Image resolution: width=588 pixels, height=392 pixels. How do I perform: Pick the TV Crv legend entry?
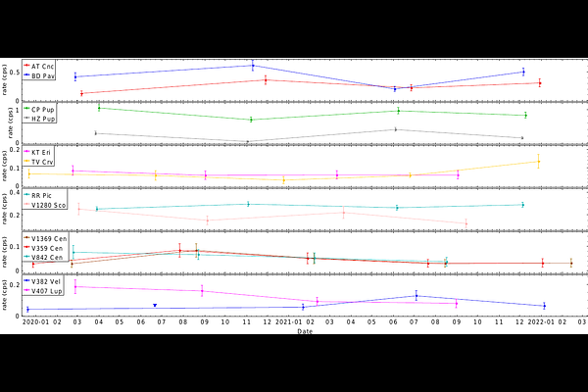(38, 162)
